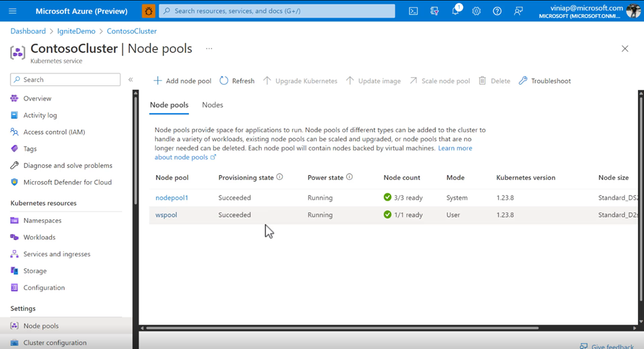
Task: Open the notifications bell
Action: pyautogui.click(x=456, y=11)
